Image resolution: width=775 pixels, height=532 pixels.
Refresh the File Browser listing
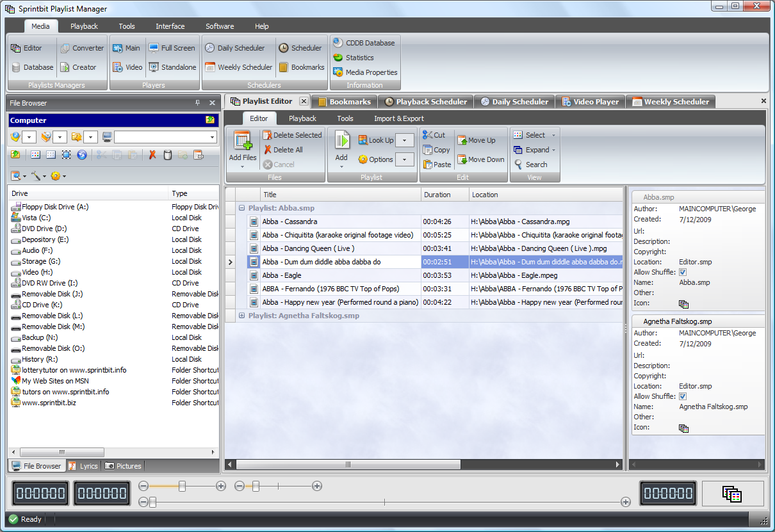click(82, 155)
